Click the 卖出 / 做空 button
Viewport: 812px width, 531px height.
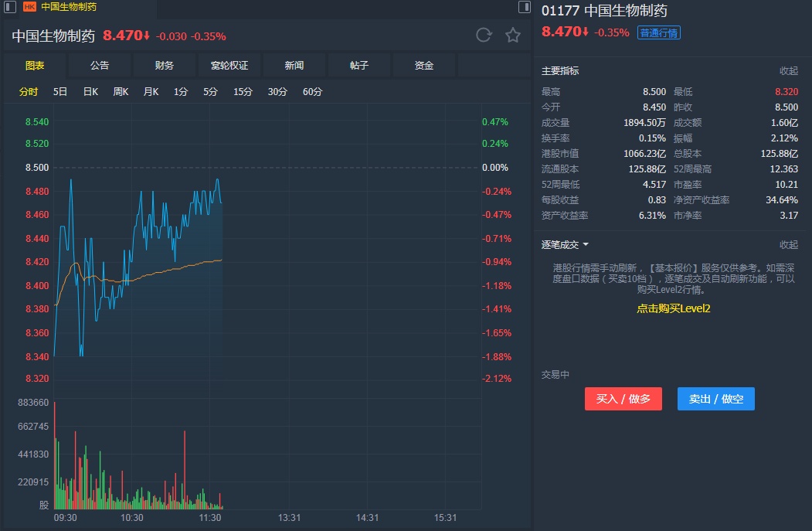pyautogui.click(x=715, y=399)
